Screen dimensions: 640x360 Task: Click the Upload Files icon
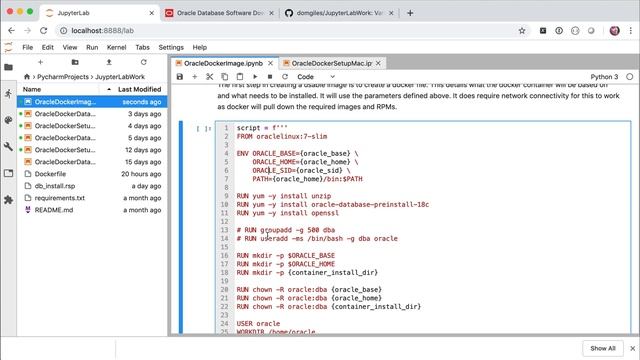(109, 62)
